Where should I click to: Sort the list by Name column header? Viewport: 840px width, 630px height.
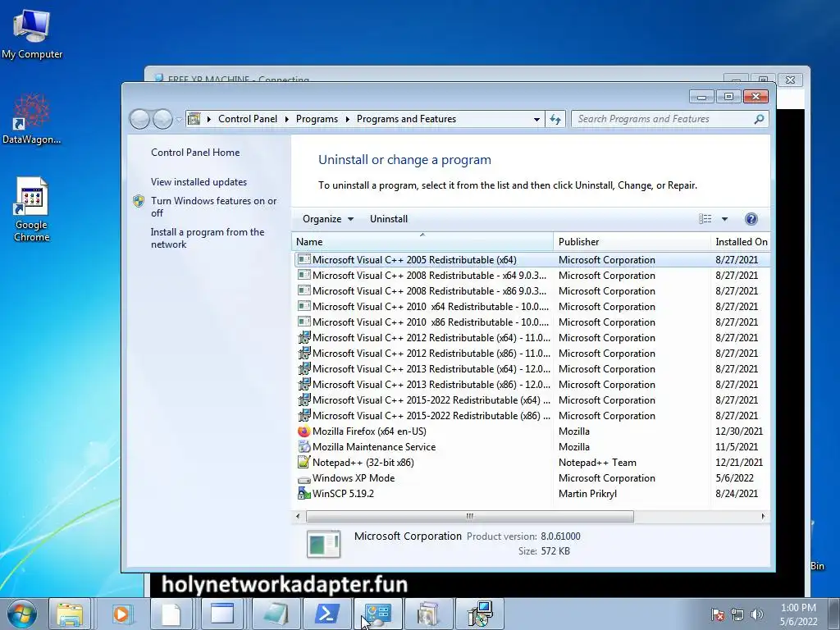click(x=422, y=242)
